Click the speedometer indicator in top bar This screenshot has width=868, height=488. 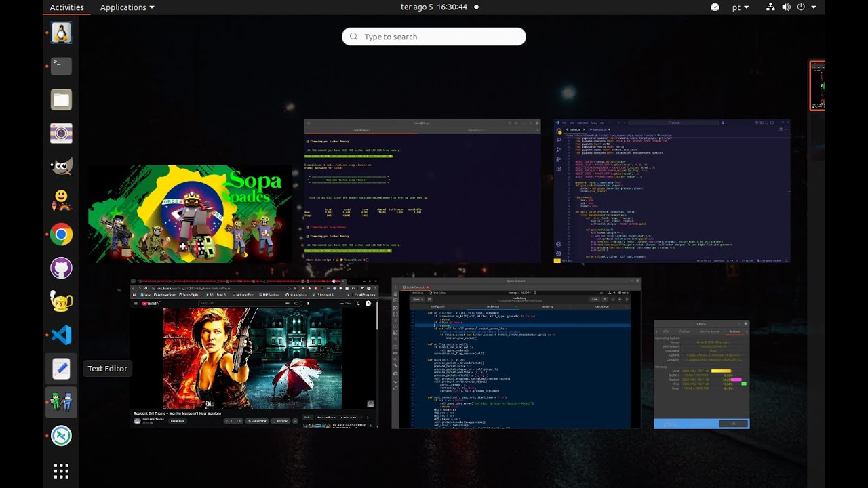tap(715, 7)
